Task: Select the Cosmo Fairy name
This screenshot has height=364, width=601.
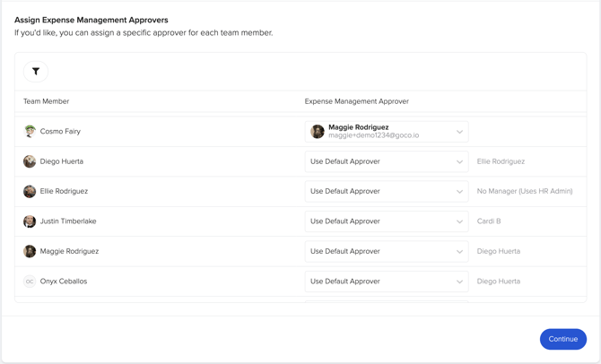Action: pyautogui.click(x=60, y=132)
